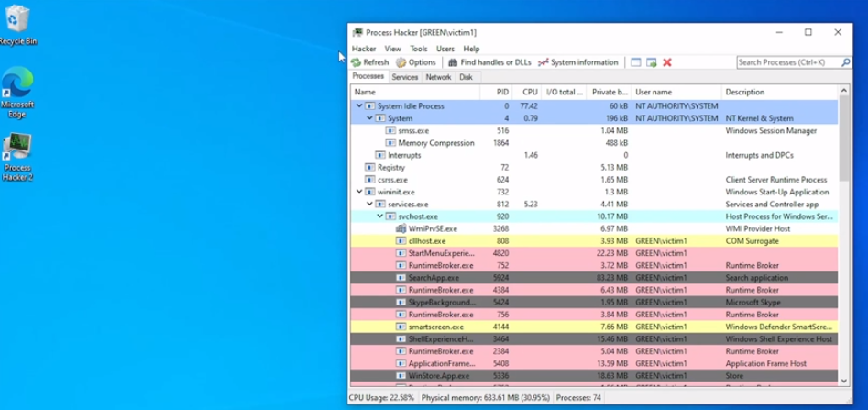
Task: Click the Processes: 74 status entry
Action: 578,398
